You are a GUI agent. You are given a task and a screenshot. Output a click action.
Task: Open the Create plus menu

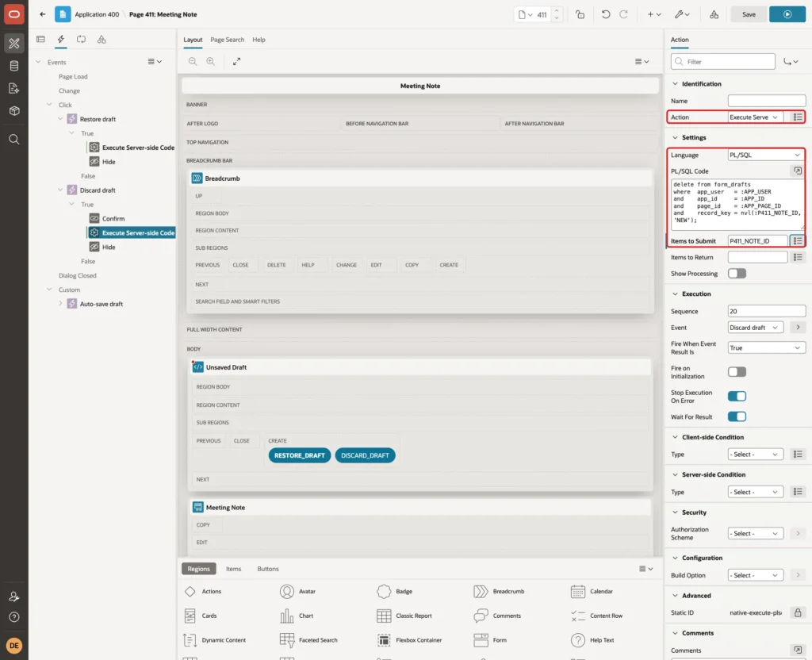click(x=654, y=14)
